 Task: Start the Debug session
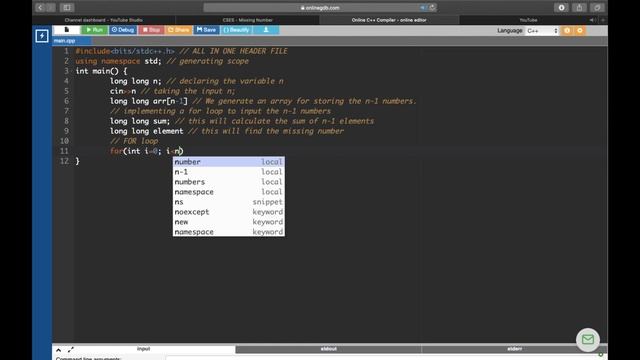[123, 30]
